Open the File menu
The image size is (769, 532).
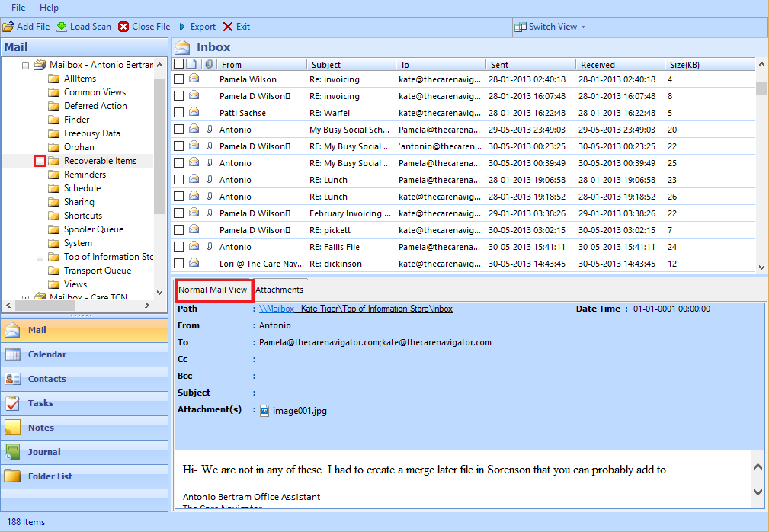pyautogui.click(x=18, y=8)
